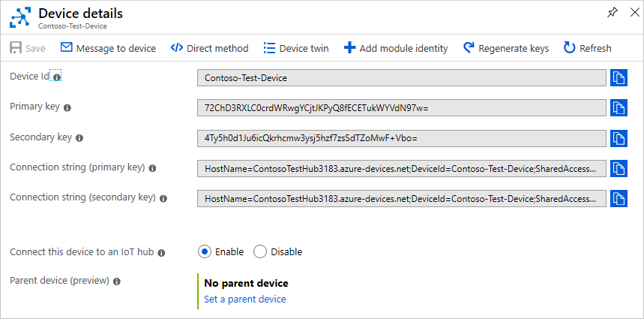Regenerate keys for this device
Image resolution: width=644 pixels, height=319 pixels.
pyautogui.click(x=506, y=48)
